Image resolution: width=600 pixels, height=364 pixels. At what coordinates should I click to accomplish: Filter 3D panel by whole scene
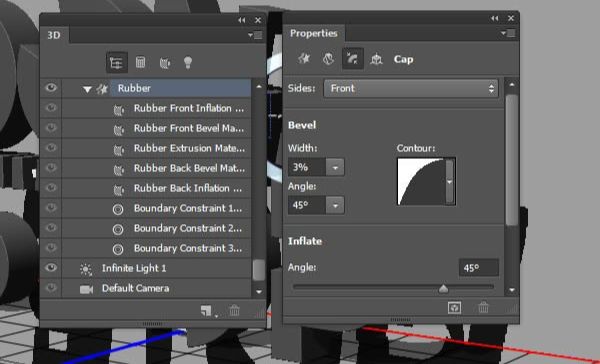116,62
